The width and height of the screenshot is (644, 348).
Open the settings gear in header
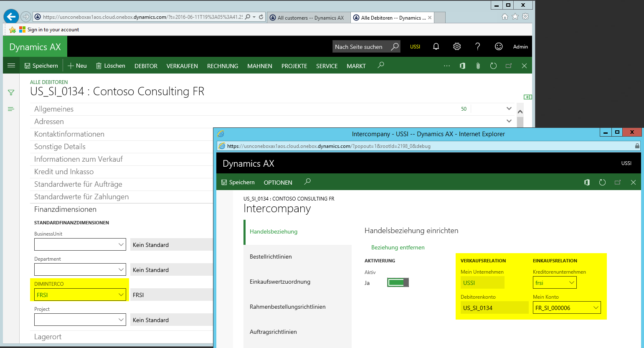click(457, 46)
